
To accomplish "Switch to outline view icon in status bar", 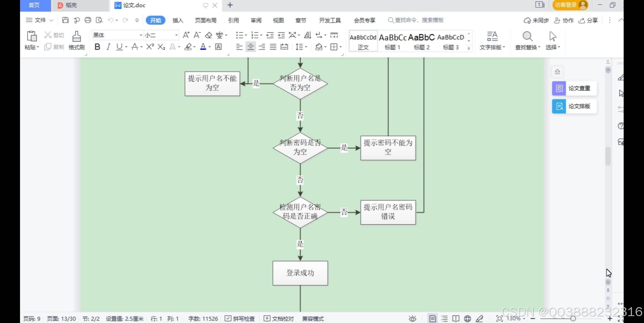I will [444, 319].
